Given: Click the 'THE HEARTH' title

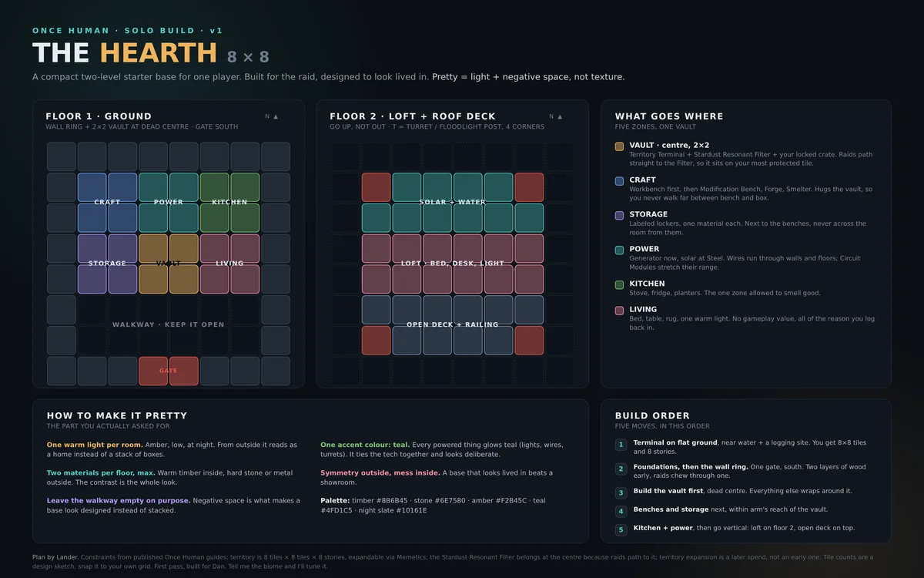Looking at the screenshot, I should point(125,53).
